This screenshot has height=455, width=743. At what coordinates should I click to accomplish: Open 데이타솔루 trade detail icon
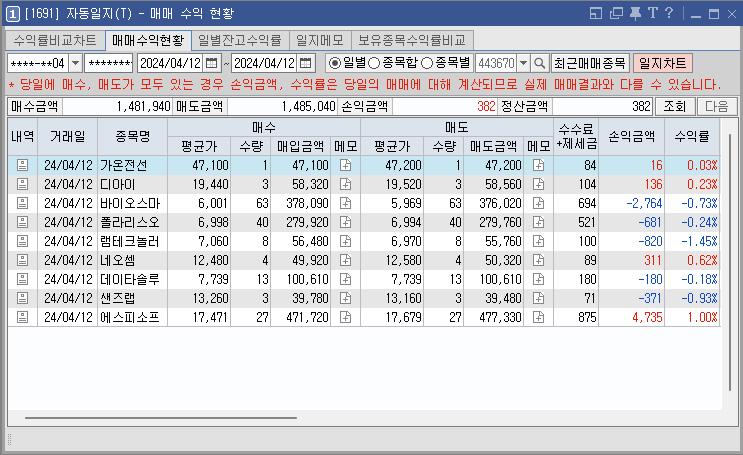point(22,279)
